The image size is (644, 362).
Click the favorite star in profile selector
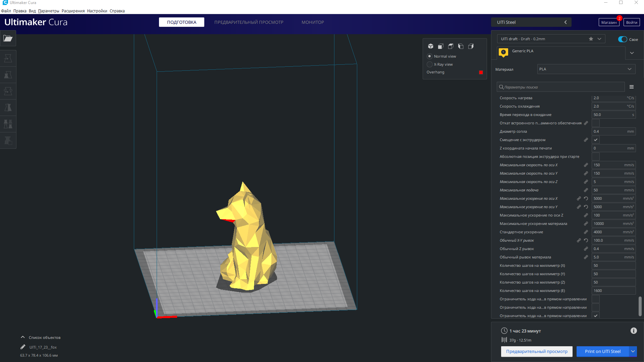pyautogui.click(x=591, y=39)
